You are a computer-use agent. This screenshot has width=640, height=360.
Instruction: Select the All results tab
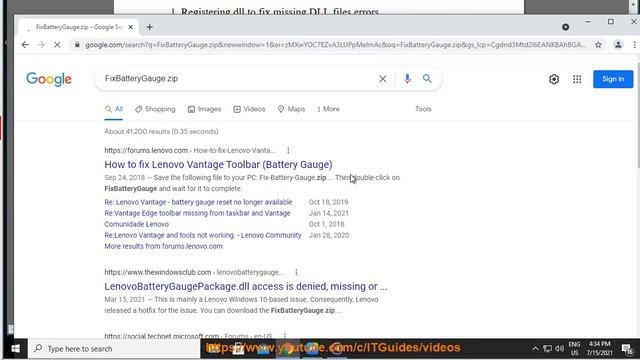113,109
